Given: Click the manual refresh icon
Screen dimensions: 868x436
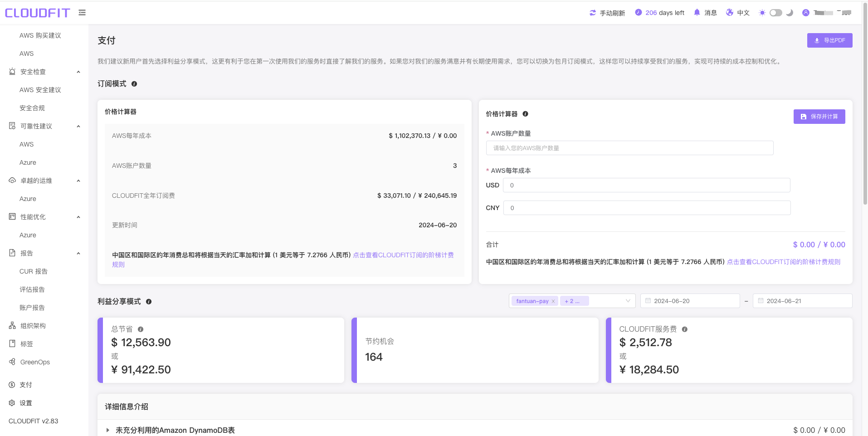Looking at the screenshot, I should pyautogui.click(x=593, y=13).
